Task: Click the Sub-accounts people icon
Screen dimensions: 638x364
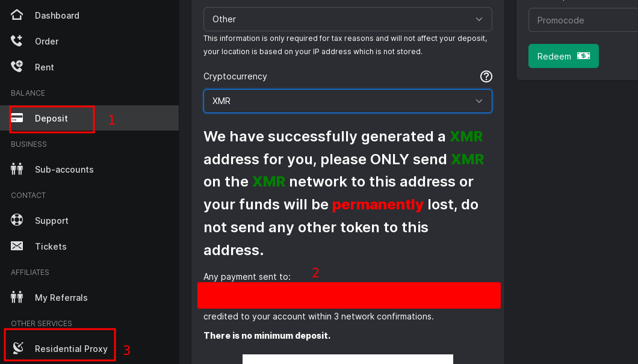Action: (x=17, y=169)
